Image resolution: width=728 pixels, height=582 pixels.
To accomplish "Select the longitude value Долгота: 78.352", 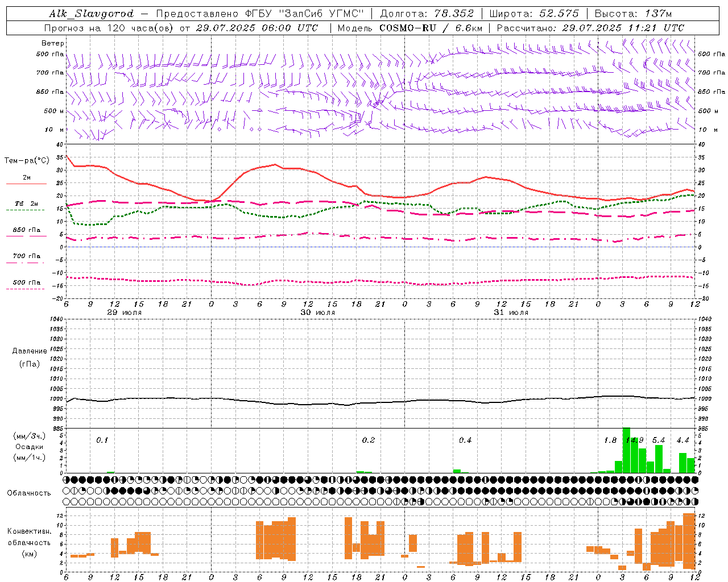I will (x=427, y=14).
